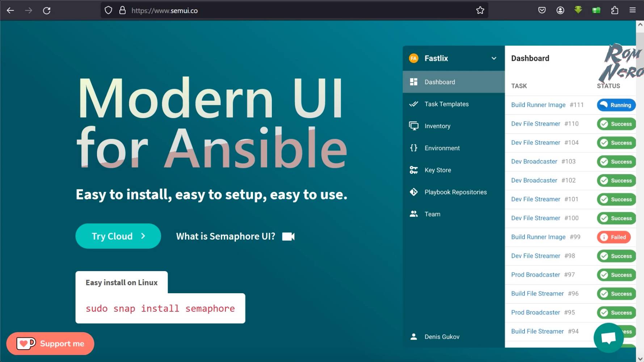Open the Pocket save icon
644x362 pixels.
click(x=542, y=10)
